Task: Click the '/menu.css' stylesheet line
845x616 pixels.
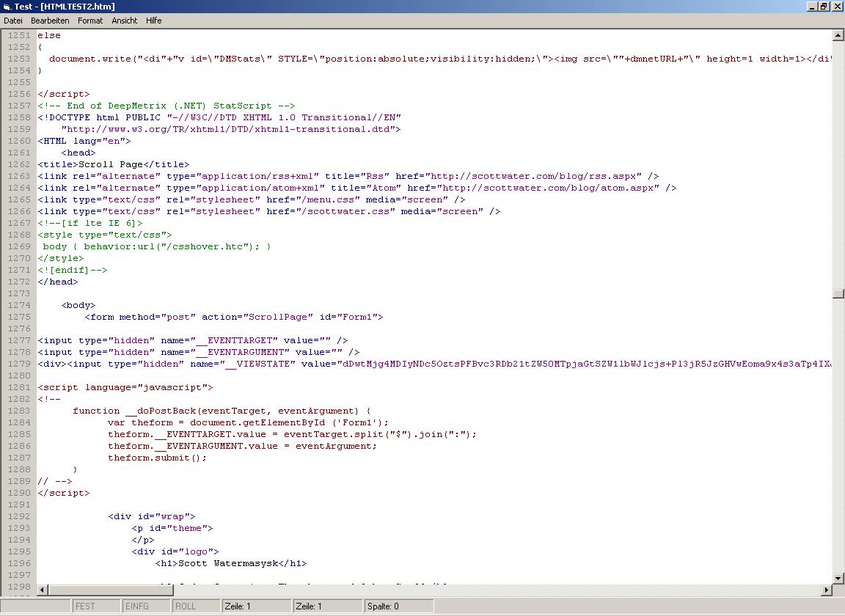Action: tap(251, 199)
